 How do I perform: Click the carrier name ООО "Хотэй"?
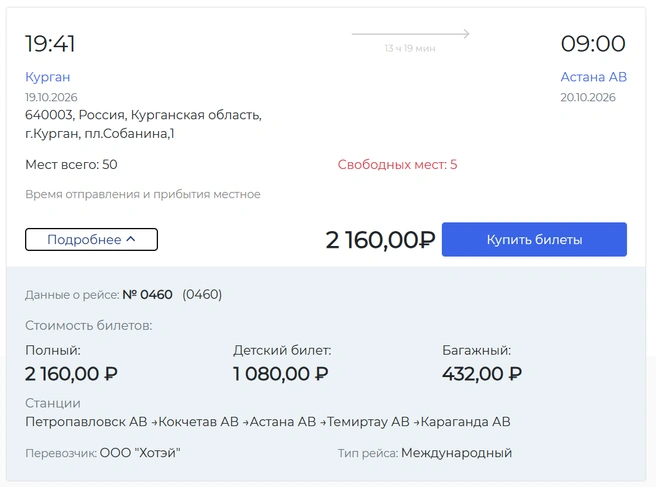140,453
